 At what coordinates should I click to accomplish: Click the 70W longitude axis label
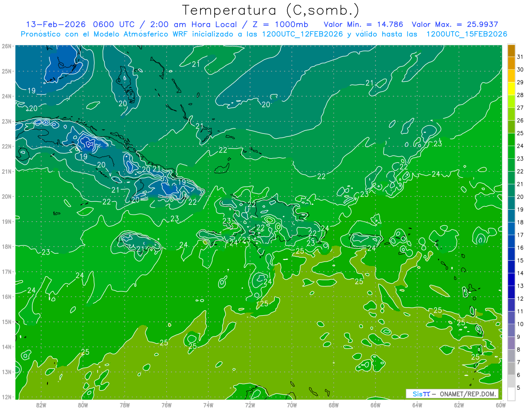[292, 405]
